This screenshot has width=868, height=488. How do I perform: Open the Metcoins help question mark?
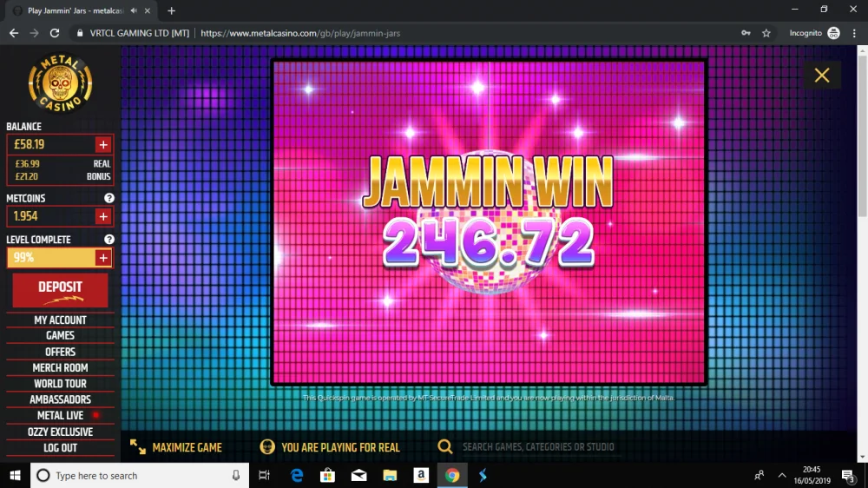[x=109, y=198]
